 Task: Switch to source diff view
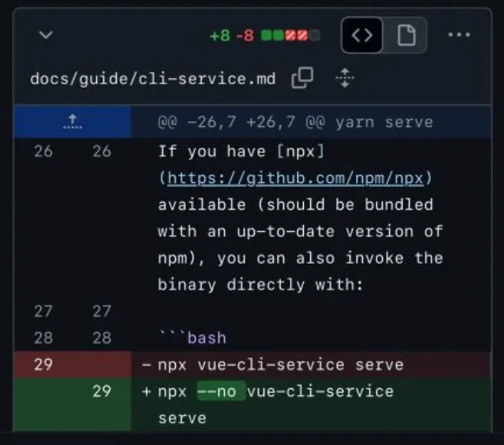pos(362,35)
